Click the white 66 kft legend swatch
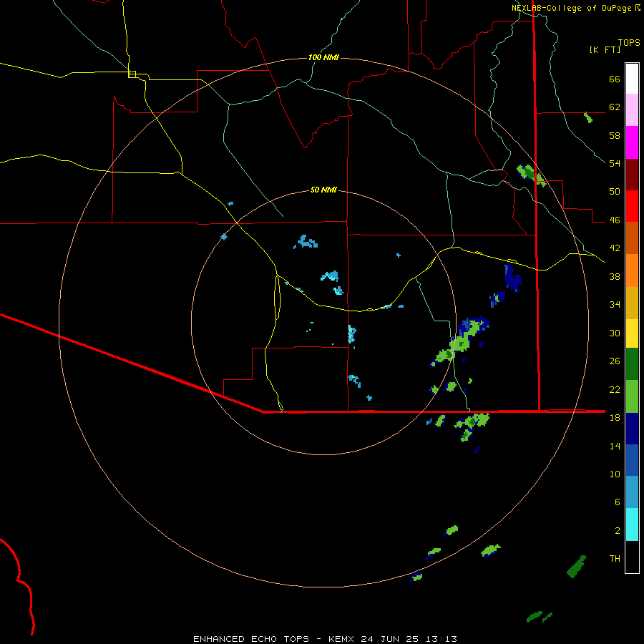The image size is (644, 644). click(x=632, y=79)
